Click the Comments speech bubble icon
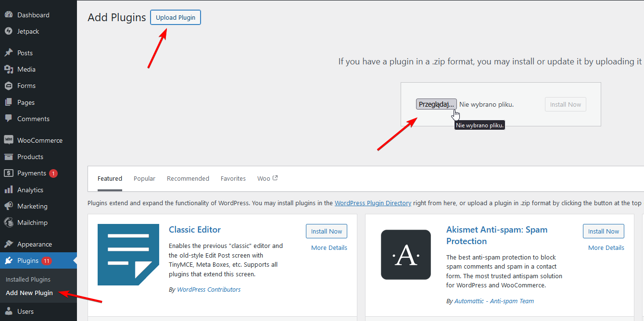This screenshot has height=321, width=644. click(x=9, y=118)
